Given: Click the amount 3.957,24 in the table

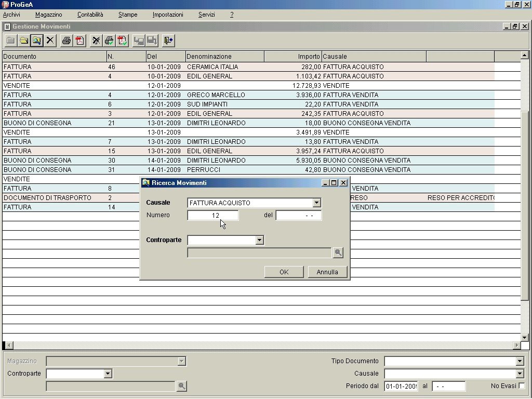Looking at the screenshot, I should [309, 151].
